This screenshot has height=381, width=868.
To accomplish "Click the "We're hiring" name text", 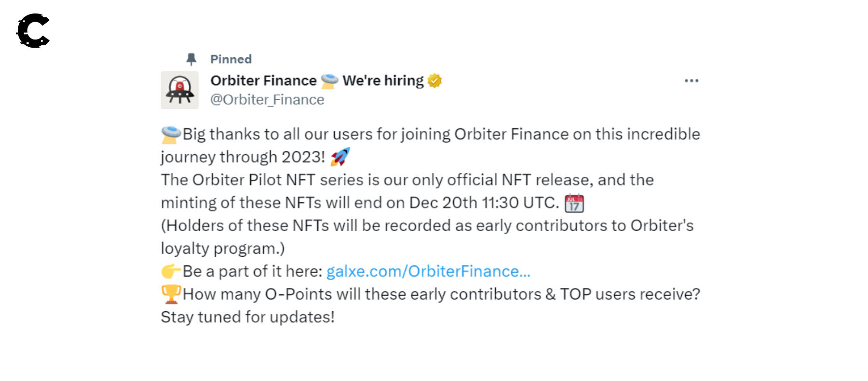I will [x=383, y=80].
